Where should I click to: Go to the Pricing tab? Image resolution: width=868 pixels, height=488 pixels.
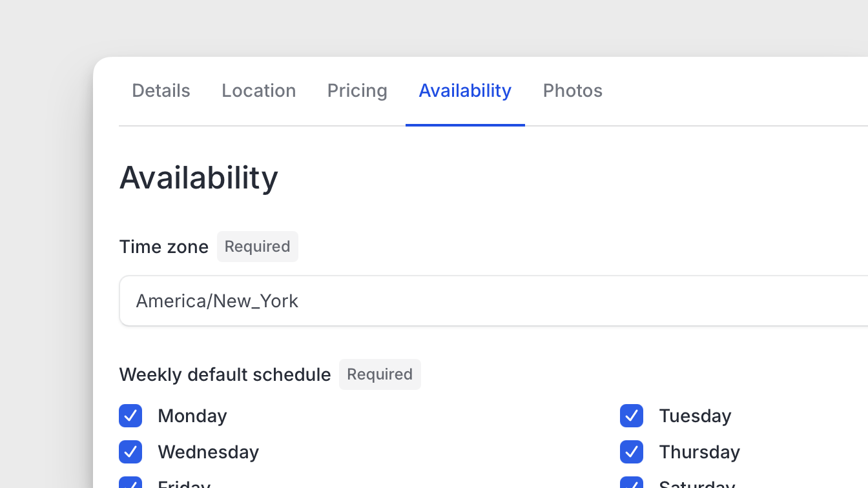point(357,91)
